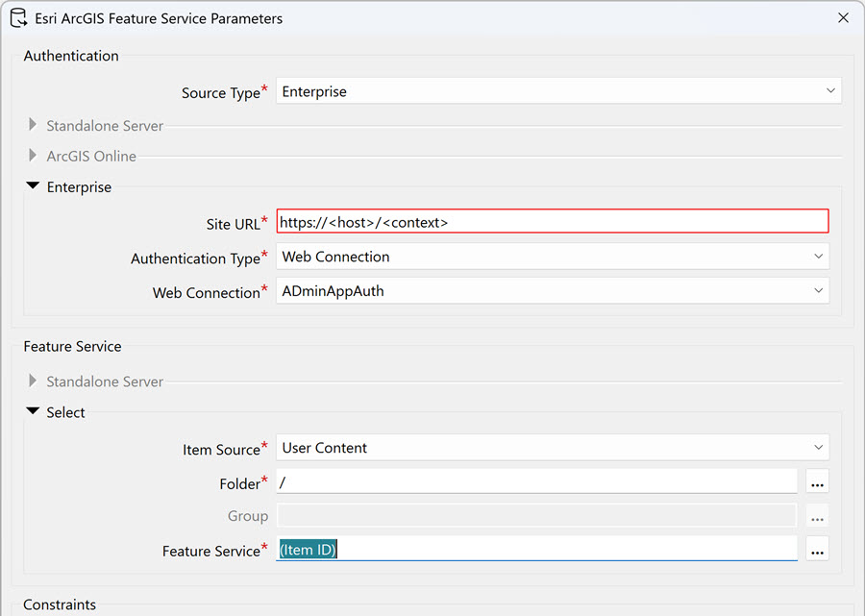Click the Folder label

[239, 483]
